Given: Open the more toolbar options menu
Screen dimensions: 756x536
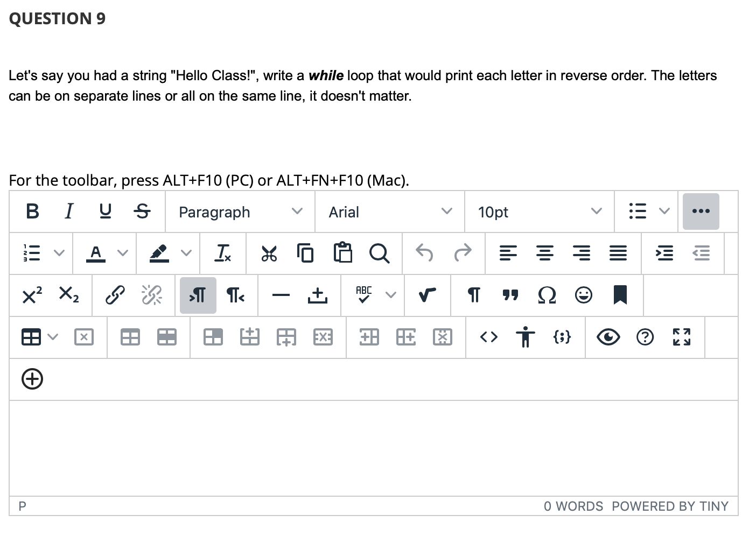Looking at the screenshot, I should pos(701,211).
